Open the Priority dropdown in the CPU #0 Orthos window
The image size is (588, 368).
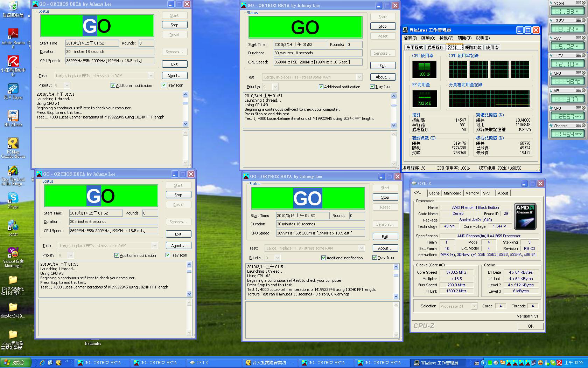click(275, 87)
